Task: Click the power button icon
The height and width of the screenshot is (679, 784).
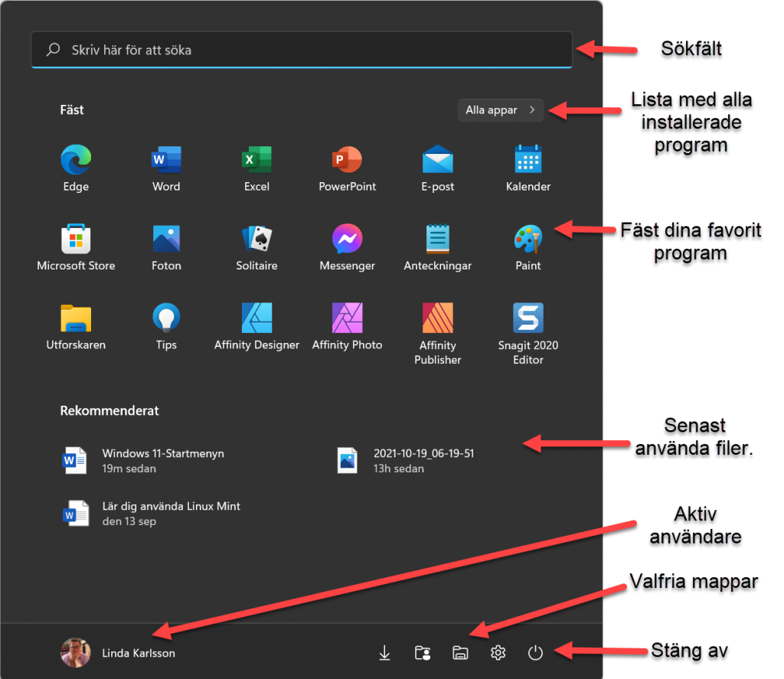Action: [x=535, y=652]
